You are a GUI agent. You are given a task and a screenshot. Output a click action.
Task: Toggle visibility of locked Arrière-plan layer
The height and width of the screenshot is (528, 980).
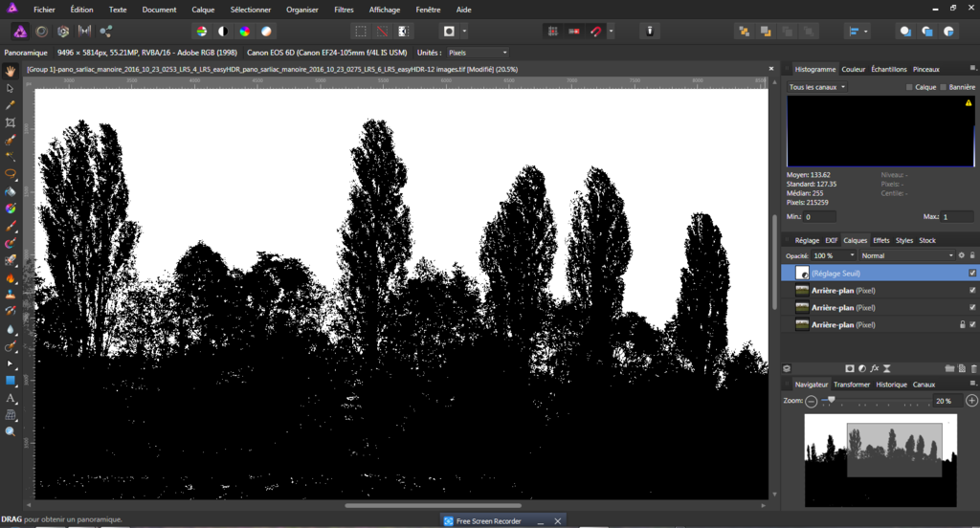[x=972, y=325]
